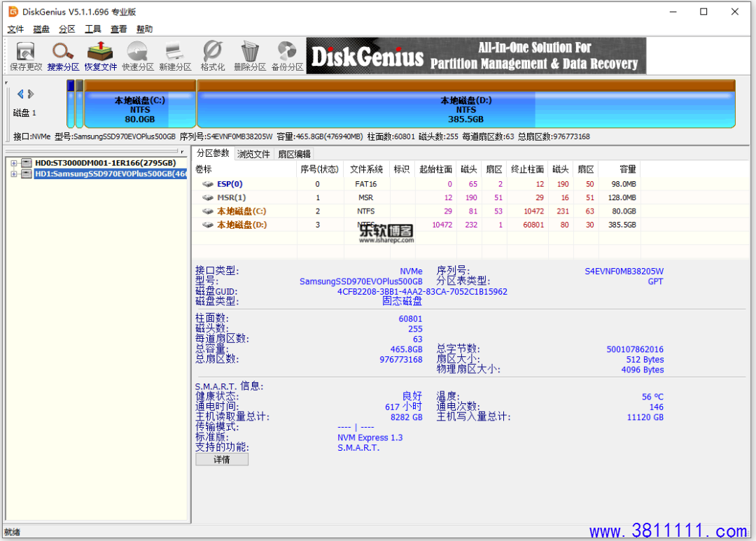
Task: Open the 磁盘 menu
Action: pos(41,29)
